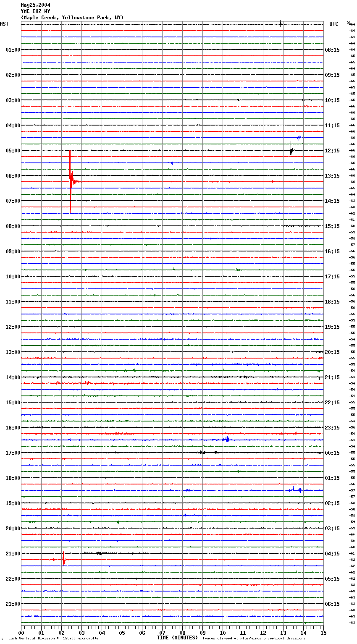The height and width of the screenshot is (644, 357).
Task: Select the 23:00 MST hour label
Action: pyautogui.click(x=13, y=604)
